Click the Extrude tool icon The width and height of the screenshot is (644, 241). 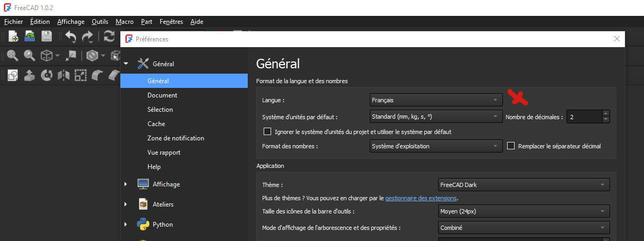pyautogui.click(x=30, y=75)
